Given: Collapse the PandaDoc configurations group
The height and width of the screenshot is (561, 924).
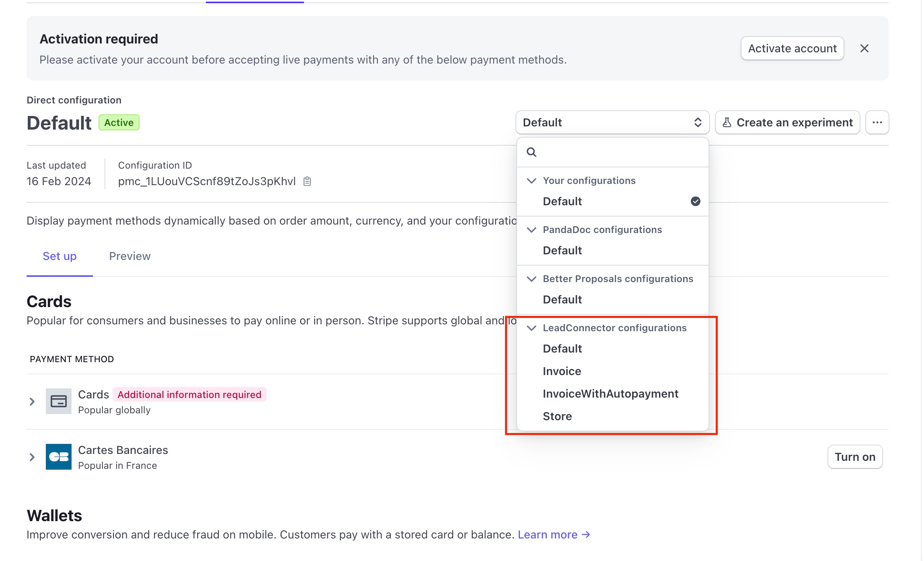Looking at the screenshot, I should coord(532,230).
